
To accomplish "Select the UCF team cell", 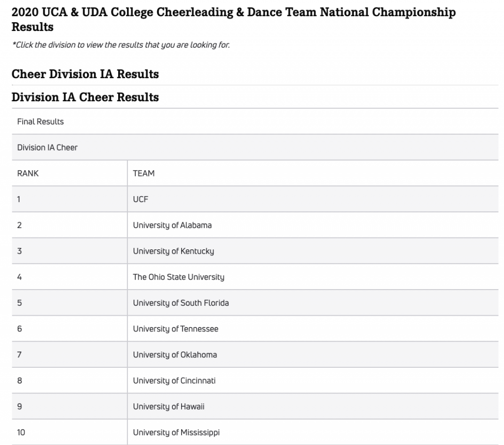I will click(x=313, y=199).
